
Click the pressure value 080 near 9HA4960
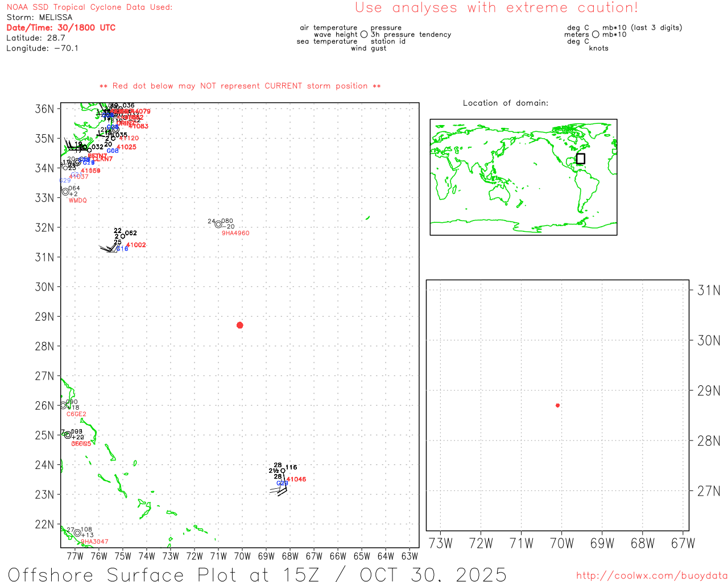coord(227,221)
